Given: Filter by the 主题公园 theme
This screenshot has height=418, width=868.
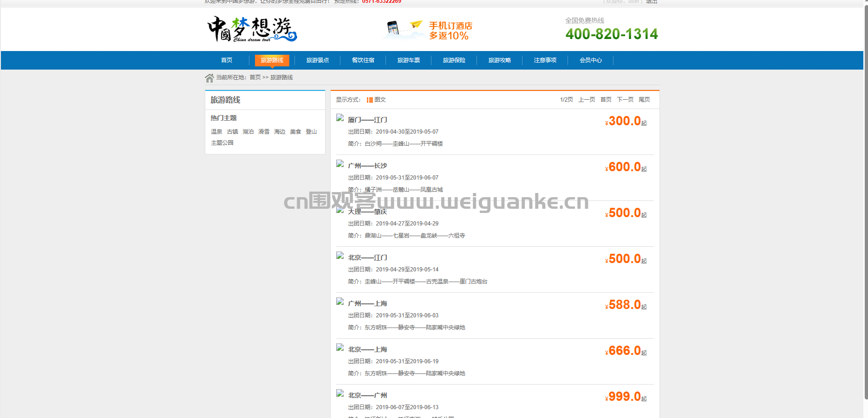Looking at the screenshot, I should point(222,143).
